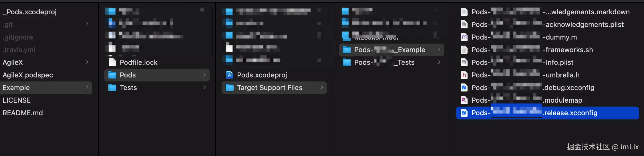Screen dimensions: 644x156
Task: Click the umbrella.h header file icon
Action: pos(464,75)
